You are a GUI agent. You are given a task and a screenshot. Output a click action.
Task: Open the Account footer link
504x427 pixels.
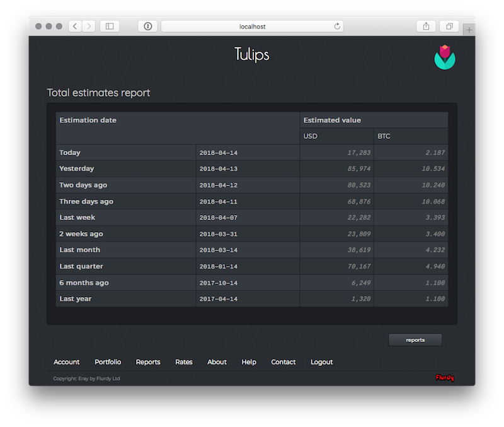pyautogui.click(x=66, y=362)
